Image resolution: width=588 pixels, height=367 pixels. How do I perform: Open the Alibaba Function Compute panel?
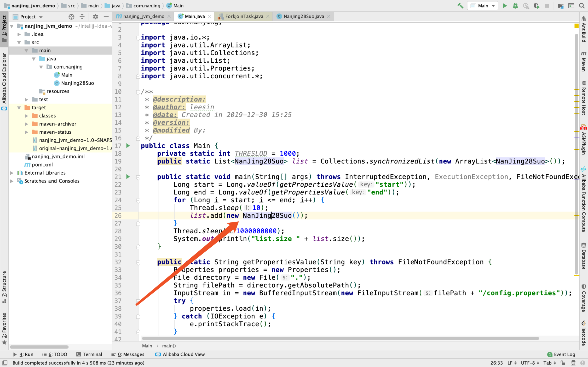[584, 199]
